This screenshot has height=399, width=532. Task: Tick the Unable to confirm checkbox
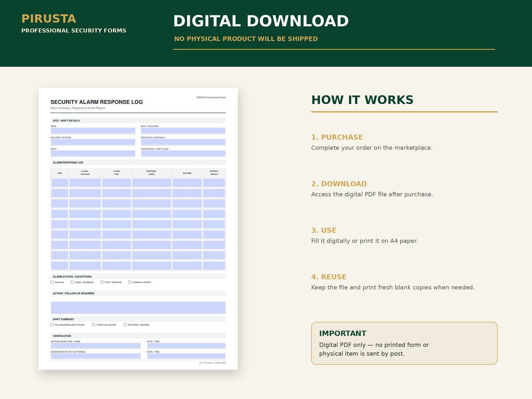point(130,282)
